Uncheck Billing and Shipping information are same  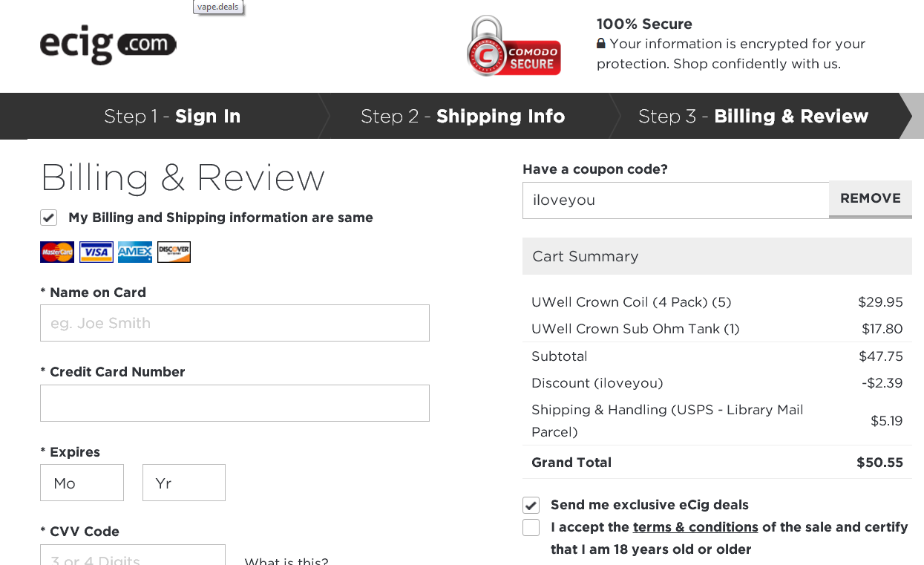point(49,218)
